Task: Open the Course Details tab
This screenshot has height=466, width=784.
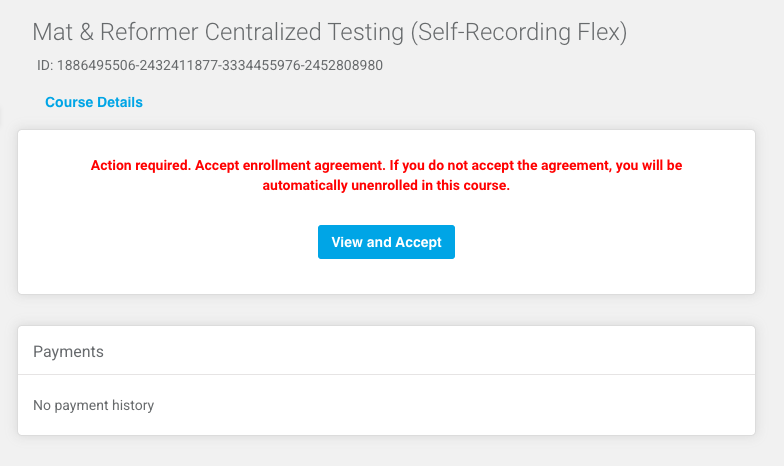Action: 94,102
